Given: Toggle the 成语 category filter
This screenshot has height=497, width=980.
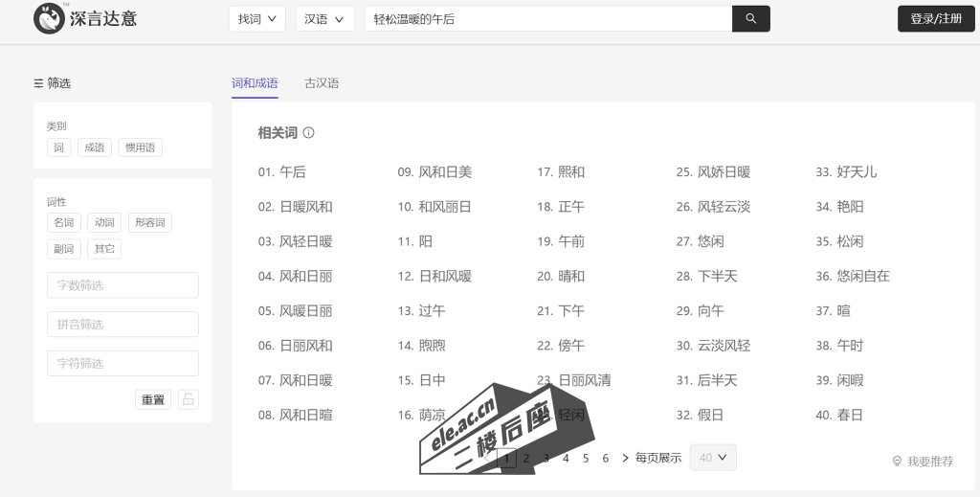Looking at the screenshot, I should pyautogui.click(x=95, y=147).
